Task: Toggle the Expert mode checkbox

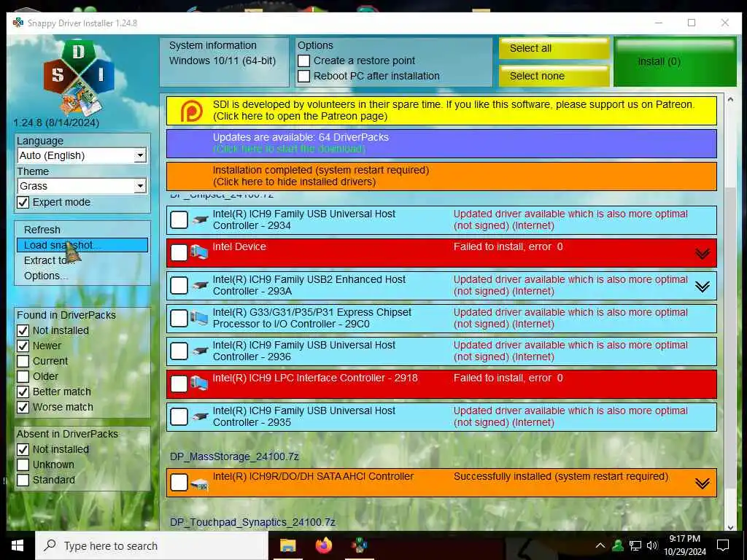Action: tap(23, 203)
